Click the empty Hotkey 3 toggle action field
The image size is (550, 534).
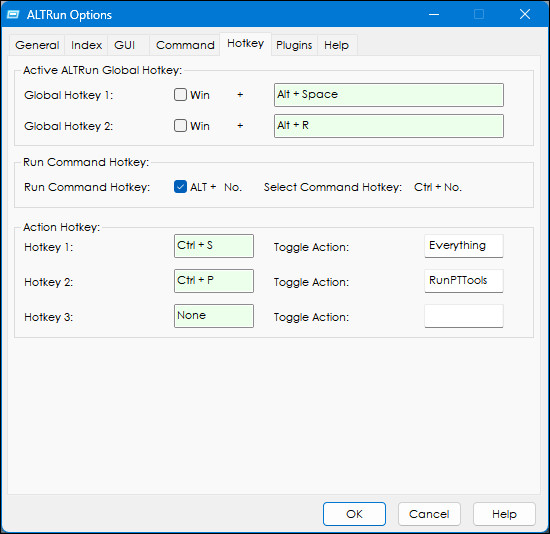[x=464, y=316]
